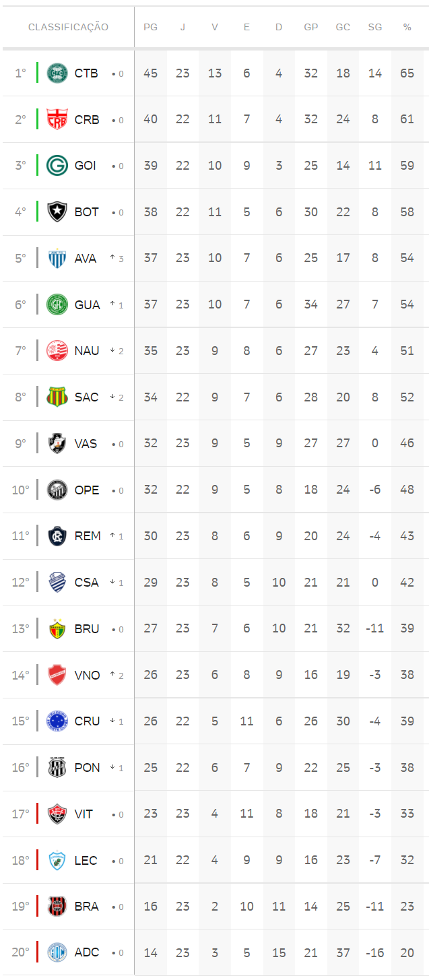
Task: Click the CRB team crest
Action: [x=57, y=119]
